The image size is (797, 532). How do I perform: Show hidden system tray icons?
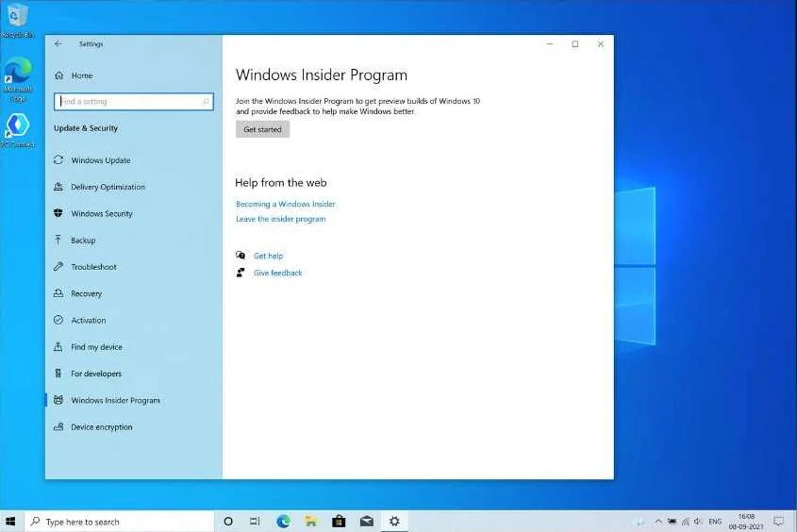click(x=658, y=522)
